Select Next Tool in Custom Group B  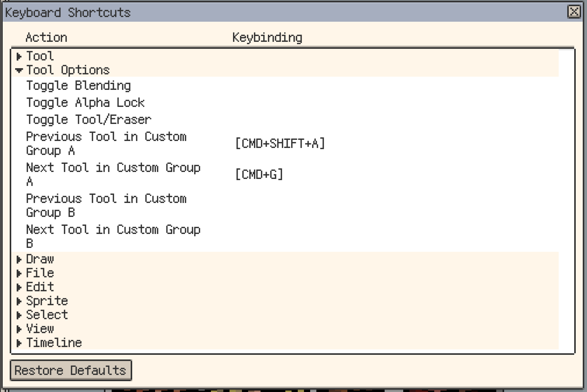click(113, 236)
